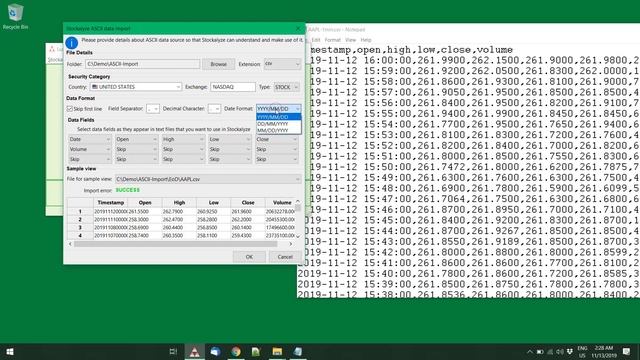Open the green document taskbar icon
This screenshot has height=360, width=640.
coord(256,351)
